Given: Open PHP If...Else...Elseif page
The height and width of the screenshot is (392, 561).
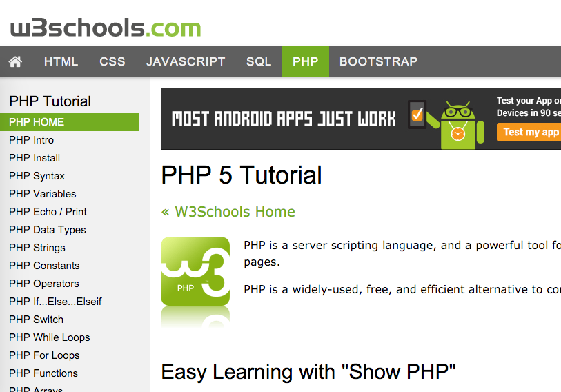Looking at the screenshot, I should [55, 301].
